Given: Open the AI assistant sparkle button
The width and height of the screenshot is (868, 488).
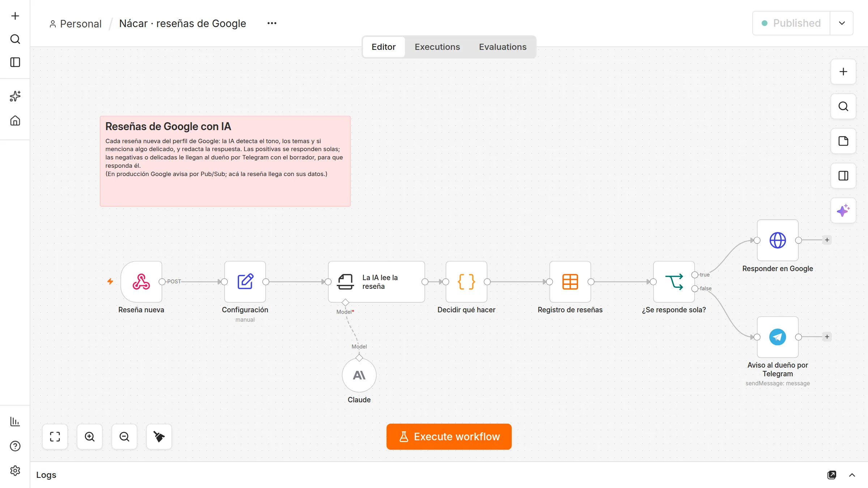Looking at the screenshot, I should pyautogui.click(x=843, y=210).
